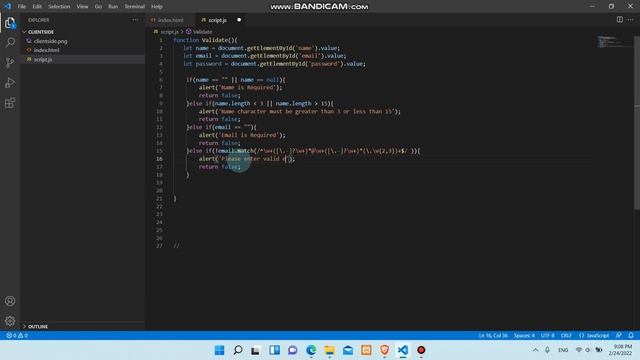
Task: Open Brave browser from taskbar
Action: pos(384,350)
